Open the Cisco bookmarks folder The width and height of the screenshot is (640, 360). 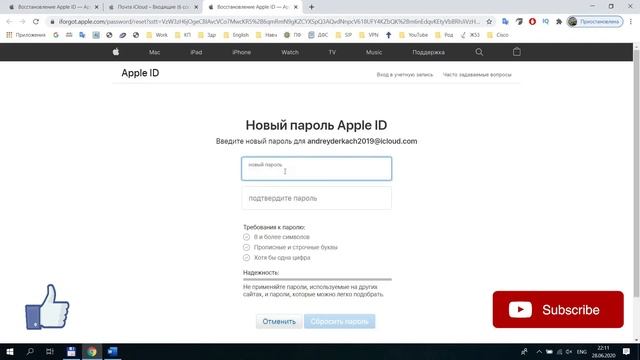coord(498,35)
